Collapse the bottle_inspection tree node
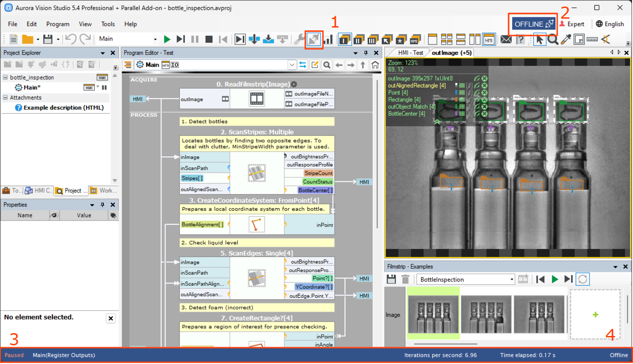This screenshot has width=633, height=364. (x=6, y=78)
